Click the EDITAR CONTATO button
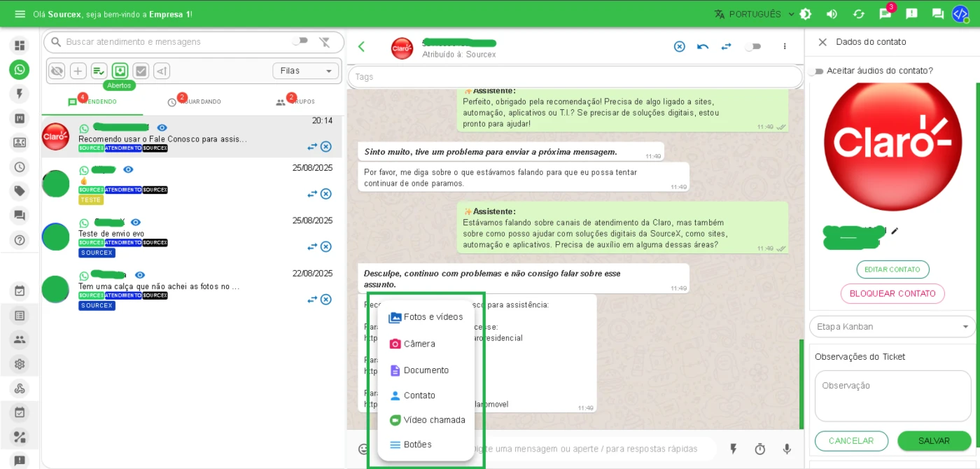Viewport: 980px width, 469px height. pyautogui.click(x=892, y=269)
